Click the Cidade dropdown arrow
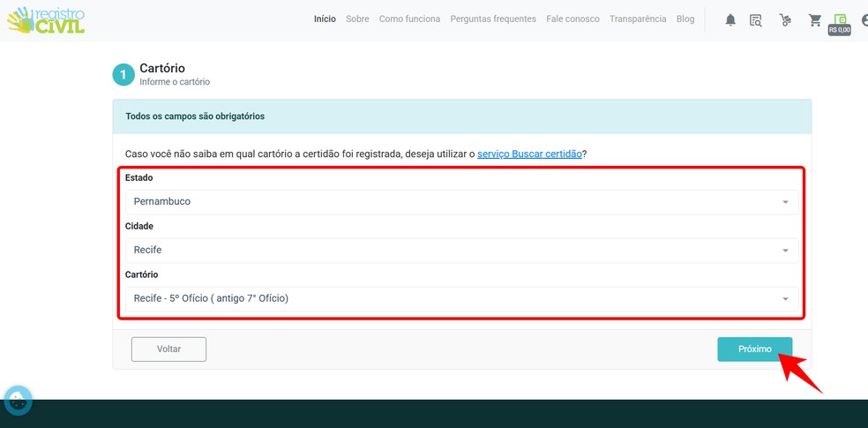This screenshot has height=428, width=868. coord(785,251)
